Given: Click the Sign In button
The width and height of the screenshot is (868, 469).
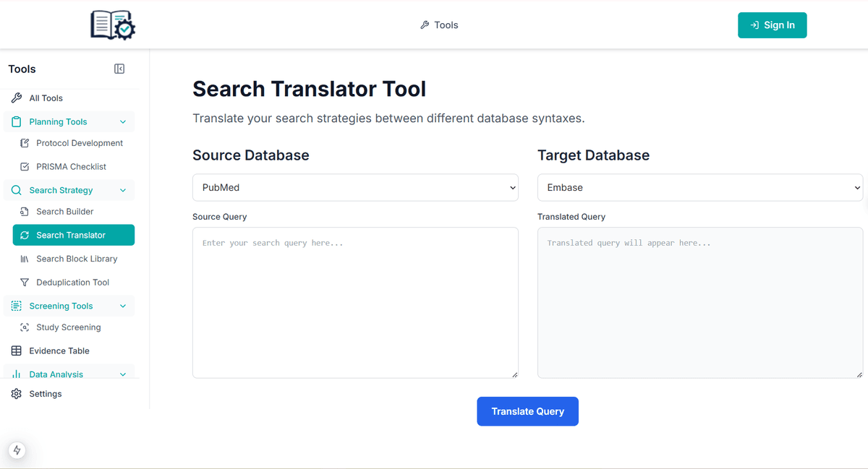Looking at the screenshot, I should (x=772, y=25).
